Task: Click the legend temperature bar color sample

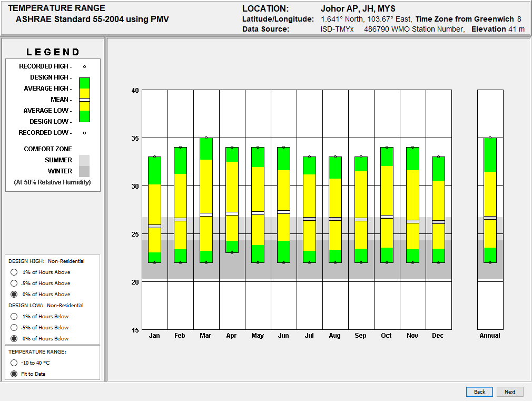Action: (x=84, y=100)
